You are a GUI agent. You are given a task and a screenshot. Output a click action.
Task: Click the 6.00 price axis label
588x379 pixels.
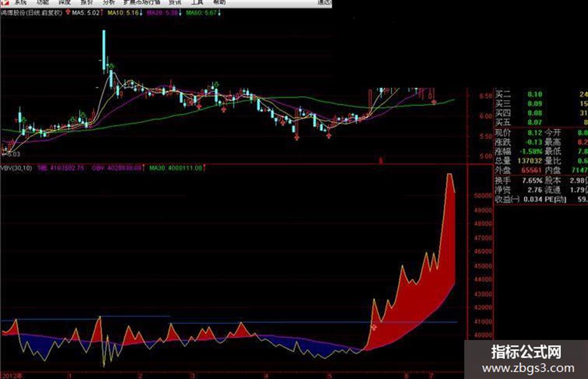(x=486, y=116)
